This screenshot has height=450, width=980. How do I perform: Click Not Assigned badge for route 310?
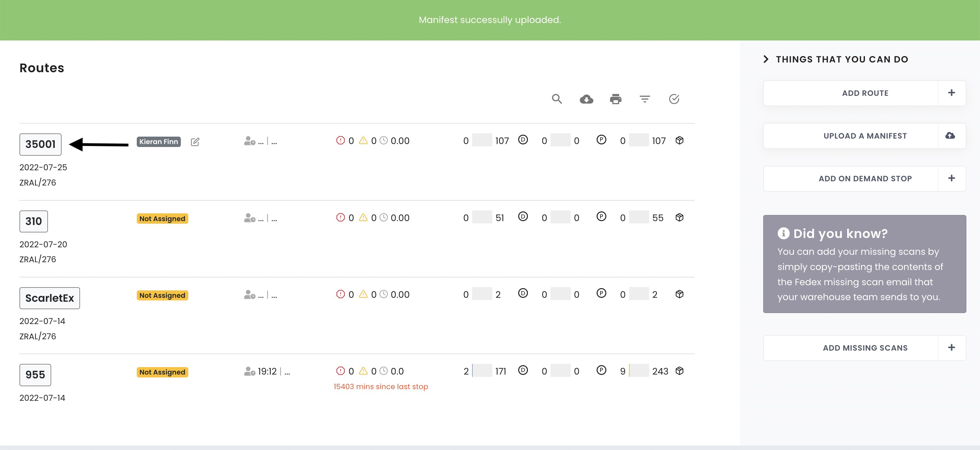pos(162,219)
